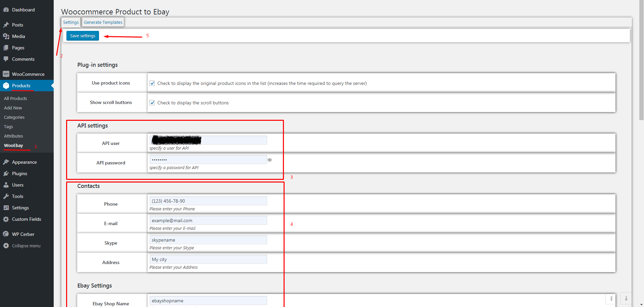The height and width of the screenshot is (307, 644).
Task: Click the Tools wrench icon
Action: pos(6,196)
